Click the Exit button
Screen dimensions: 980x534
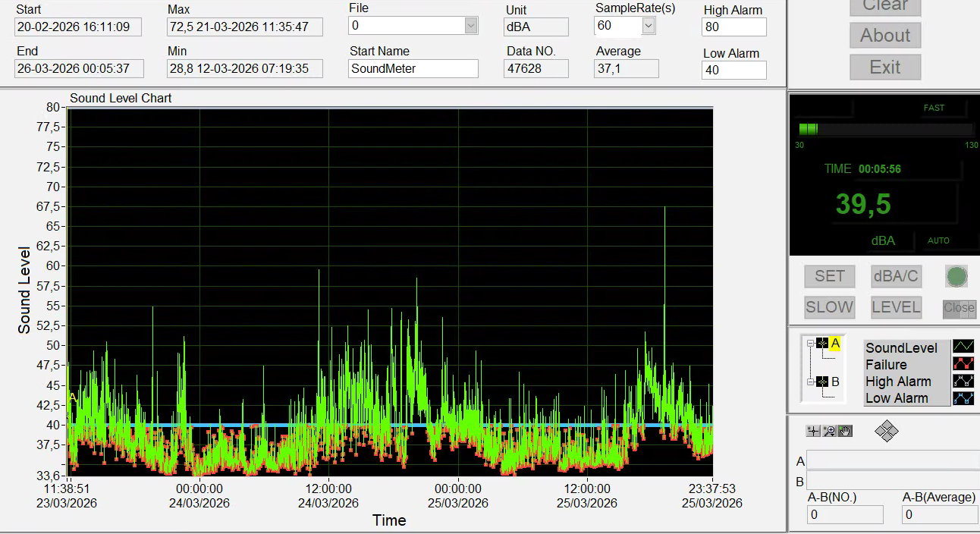click(884, 67)
